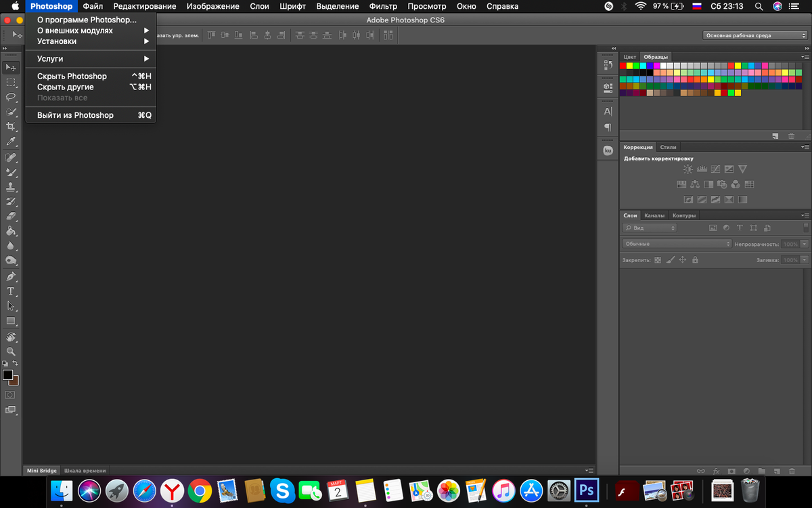
Task: Select the Pen tool
Action: click(11, 277)
